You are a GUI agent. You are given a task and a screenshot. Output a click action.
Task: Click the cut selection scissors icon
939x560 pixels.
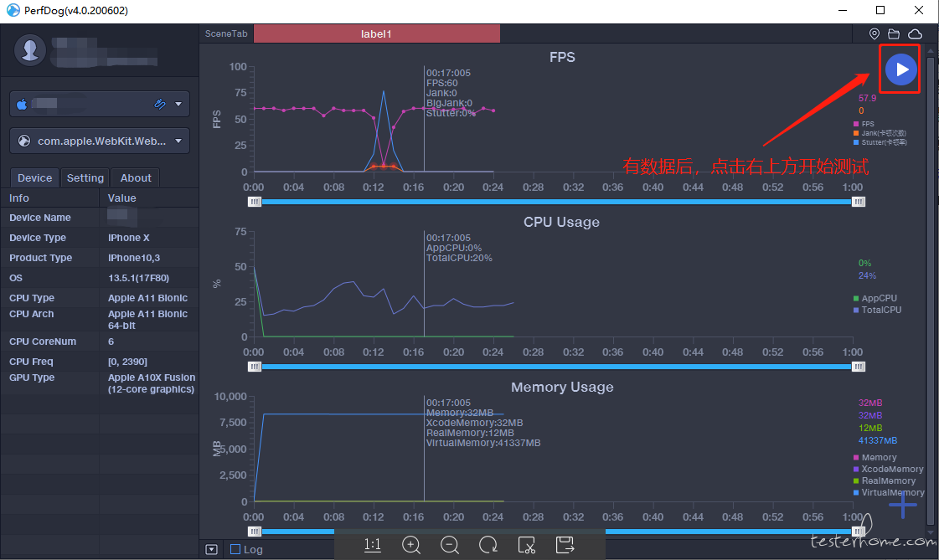pyautogui.click(x=526, y=544)
